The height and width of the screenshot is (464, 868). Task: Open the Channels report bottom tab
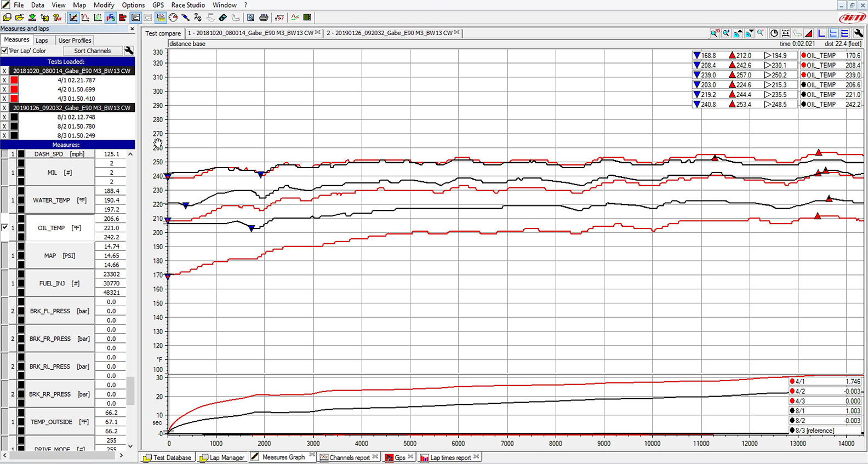[349, 457]
